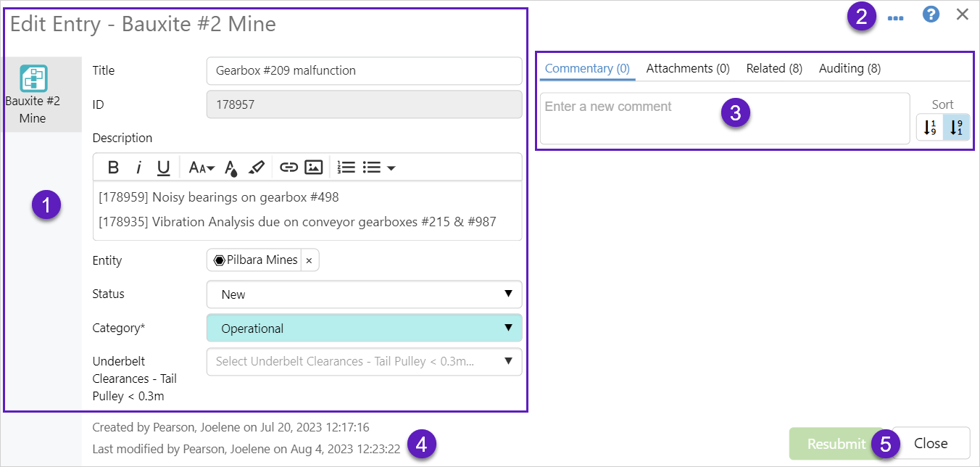Screen dimensions: 980x467
Task: Click the Resubmit button
Action: (836, 444)
